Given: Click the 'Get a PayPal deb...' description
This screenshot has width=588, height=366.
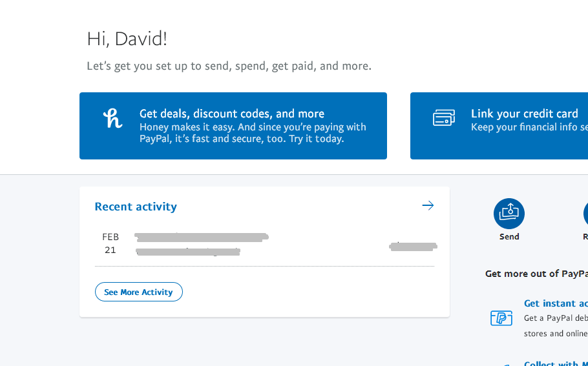Looking at the screenshot, I should [x=555, y=318].
